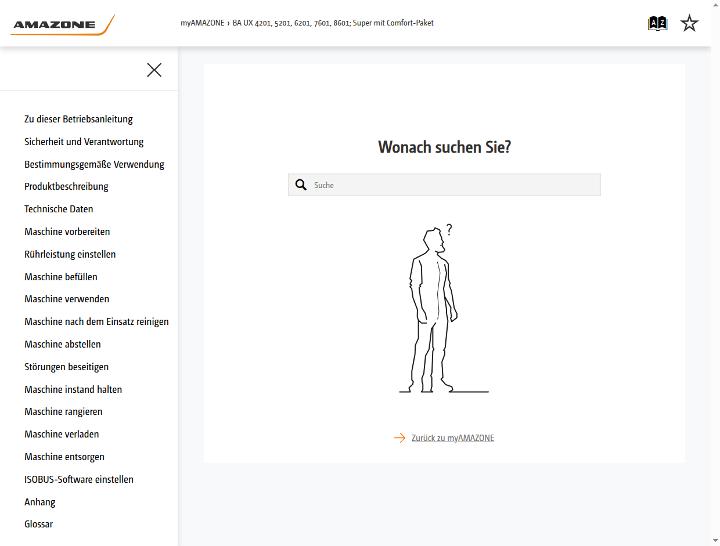
Task: Click the thinking man illustration
Action: pyautogui.click(x=444, y=309)
